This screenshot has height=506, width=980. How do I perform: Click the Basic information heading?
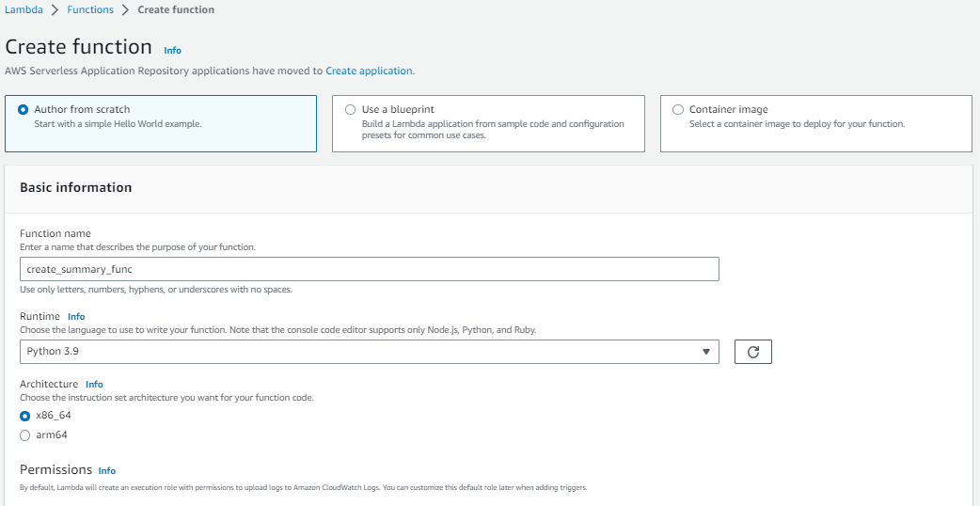click(x=75, y=187)
